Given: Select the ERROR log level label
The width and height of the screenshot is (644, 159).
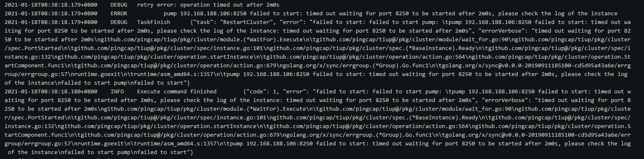Looking at the screenshot, I should 119,13.
